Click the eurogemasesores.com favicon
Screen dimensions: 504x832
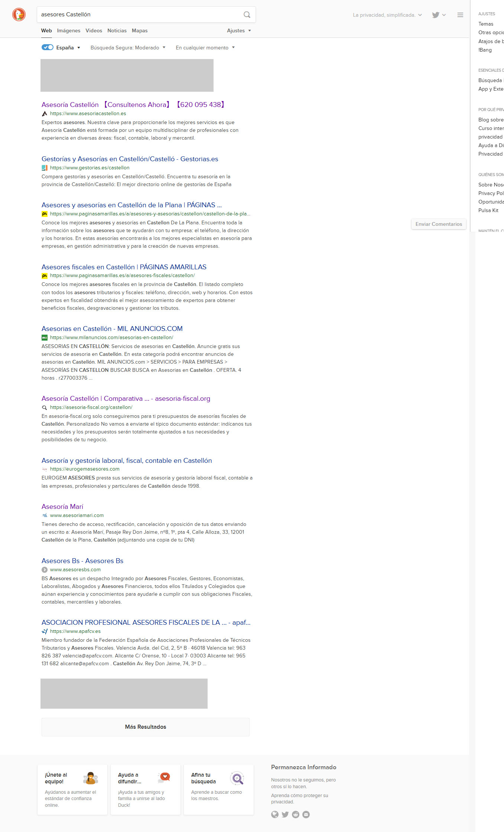pos(45,469)
